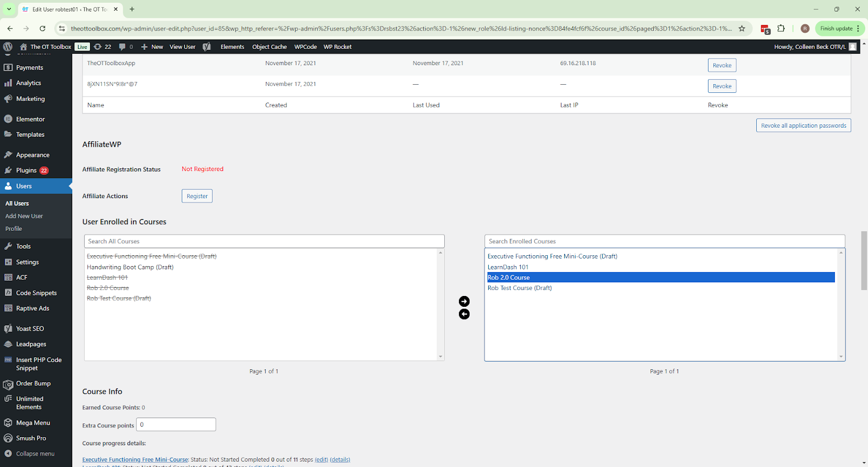Open WP Rocket admin bar menu
Image resolution: width=868 pixels, height=467 pixels.
point(337,47)
